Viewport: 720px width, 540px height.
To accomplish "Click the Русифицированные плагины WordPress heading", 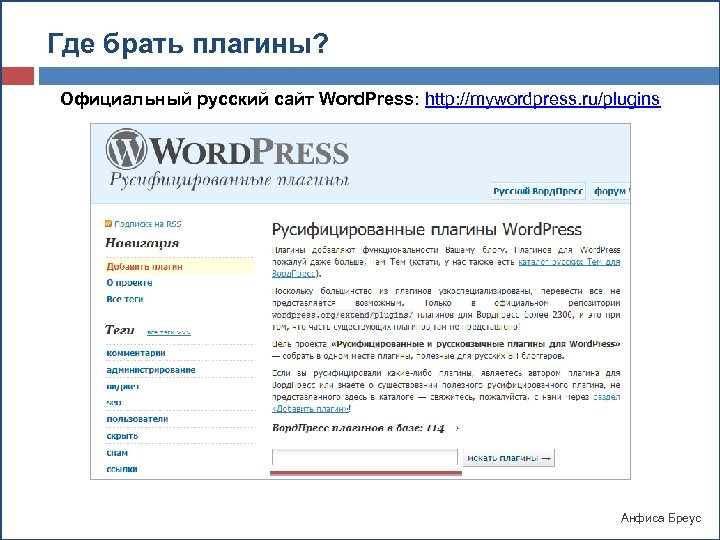I will 427,229.
